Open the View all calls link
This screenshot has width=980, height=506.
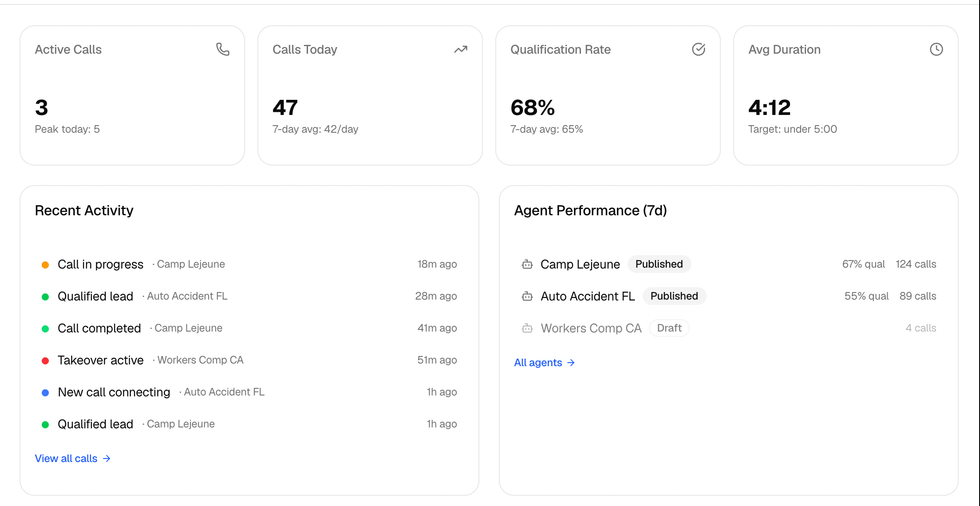73,459
